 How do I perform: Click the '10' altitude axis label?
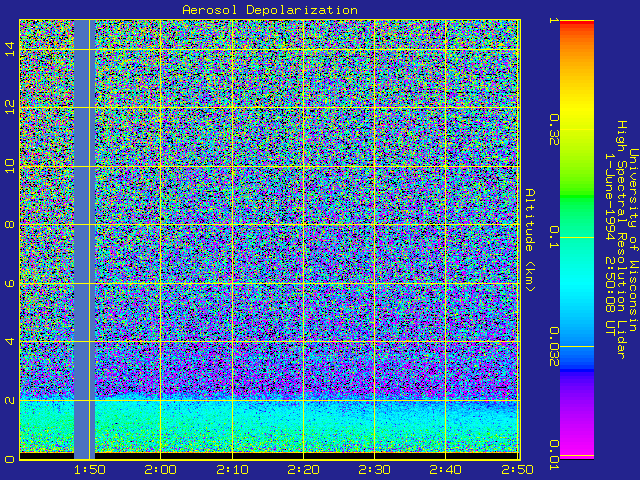pyautogui.click(x=10, y=166)
